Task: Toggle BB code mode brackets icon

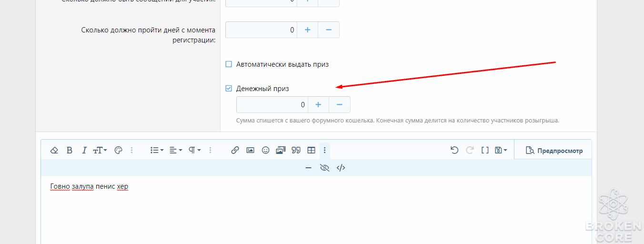Action: pyautogui.click(x=485, y=150)
